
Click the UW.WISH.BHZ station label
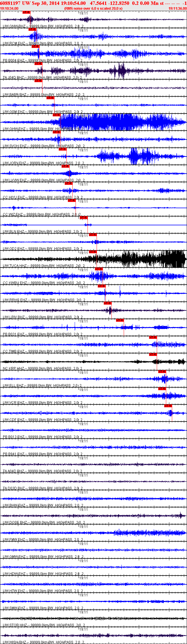coord(14,642)
